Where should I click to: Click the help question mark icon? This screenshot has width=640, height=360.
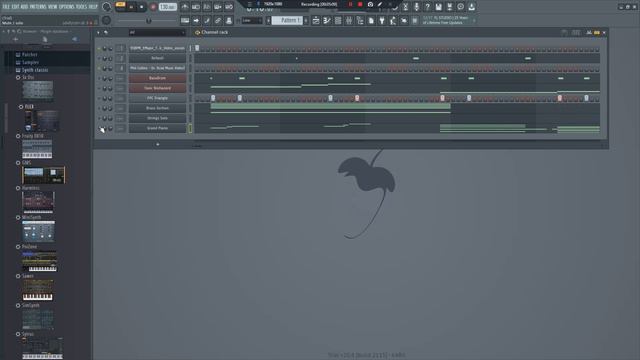coord(427,7)
